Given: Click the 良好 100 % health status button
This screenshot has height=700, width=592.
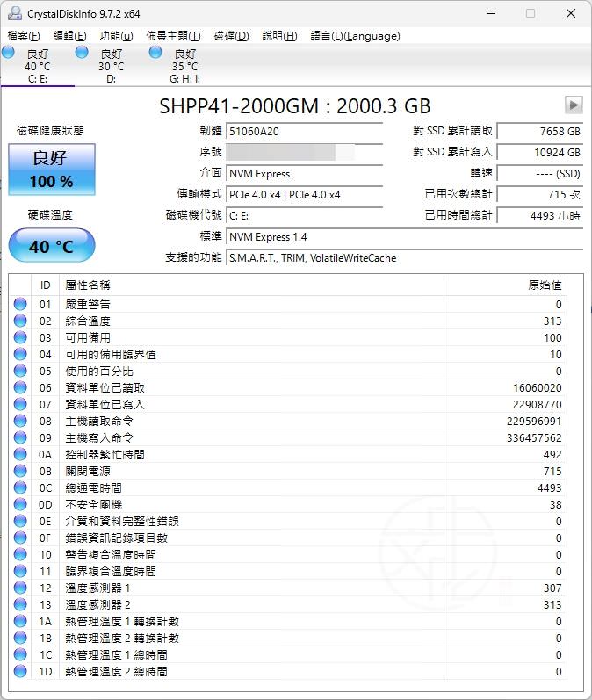Looking at the screenshot, I should click(x=52, y=170).
